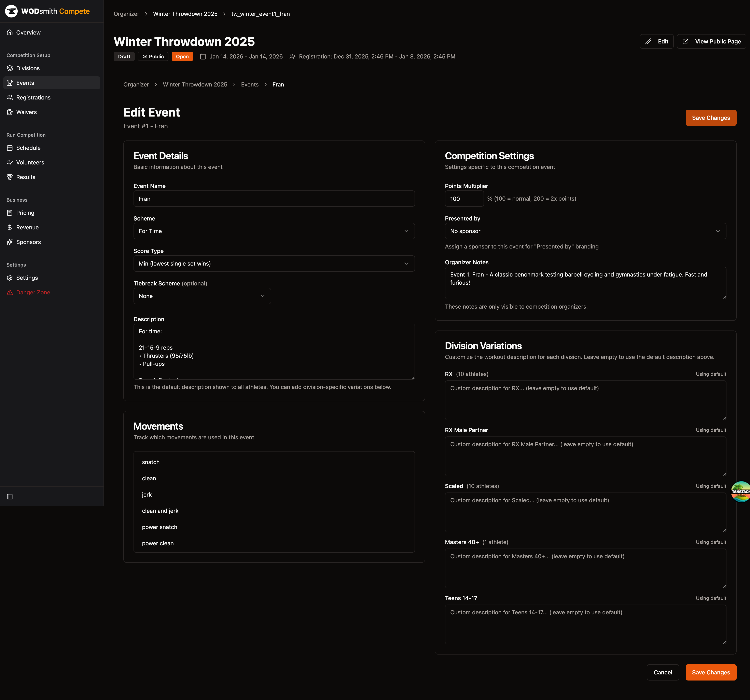The height and width of the screenshot is (700, 750).
Task: Click the Volunteers person-check icon
Action: pos(10,163)
